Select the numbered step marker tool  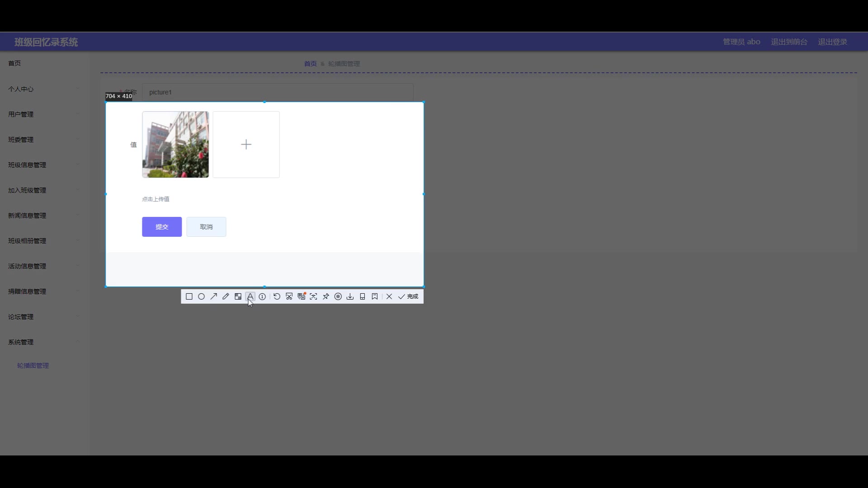pos(262,296)
